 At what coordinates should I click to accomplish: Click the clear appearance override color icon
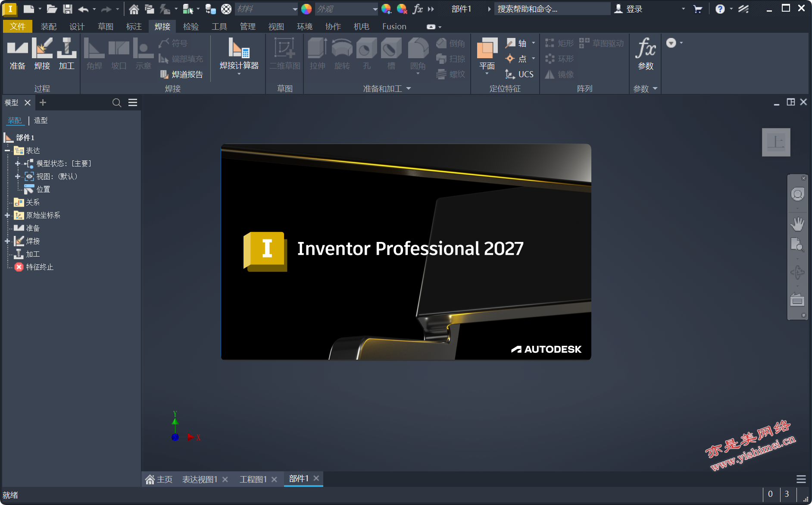click(x=402, y=9)
